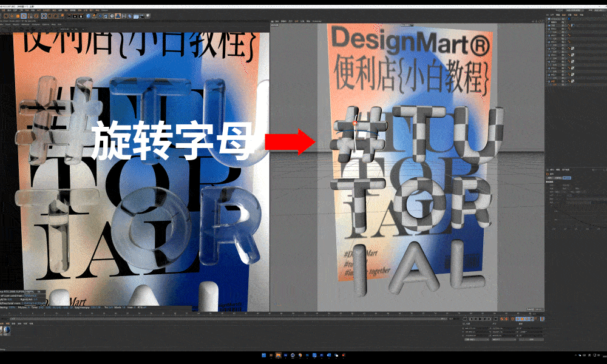Select the orange-highlighted object row in Object Manager

pyautogui.click(x=553, y=81)
